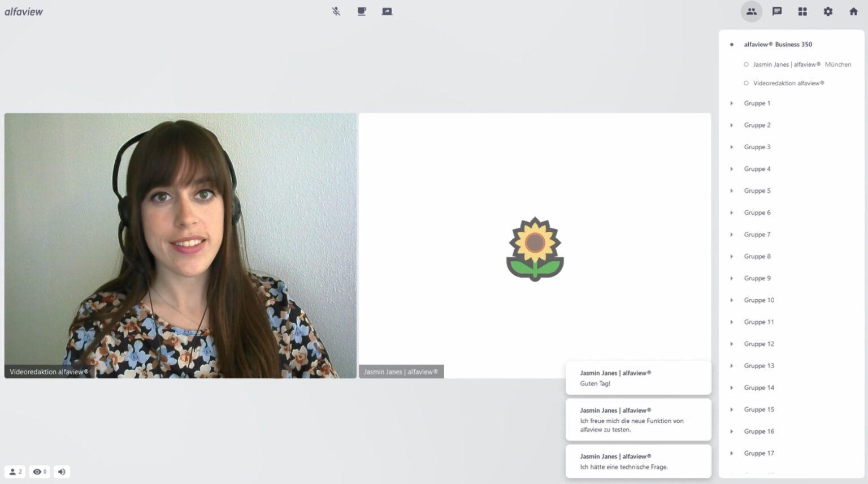
Task: Click the participant count badge showing 2
Action: (15, 472)
